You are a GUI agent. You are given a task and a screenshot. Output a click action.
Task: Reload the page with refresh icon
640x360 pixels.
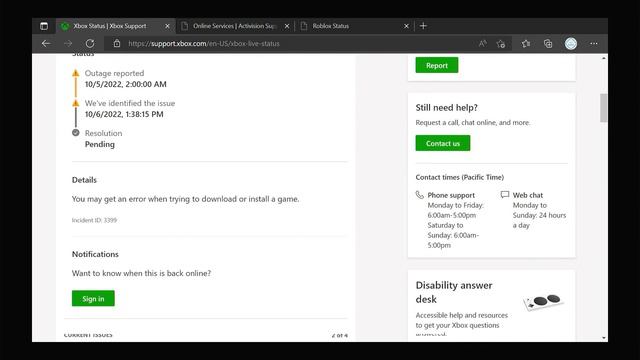click(x=90, y=43)
